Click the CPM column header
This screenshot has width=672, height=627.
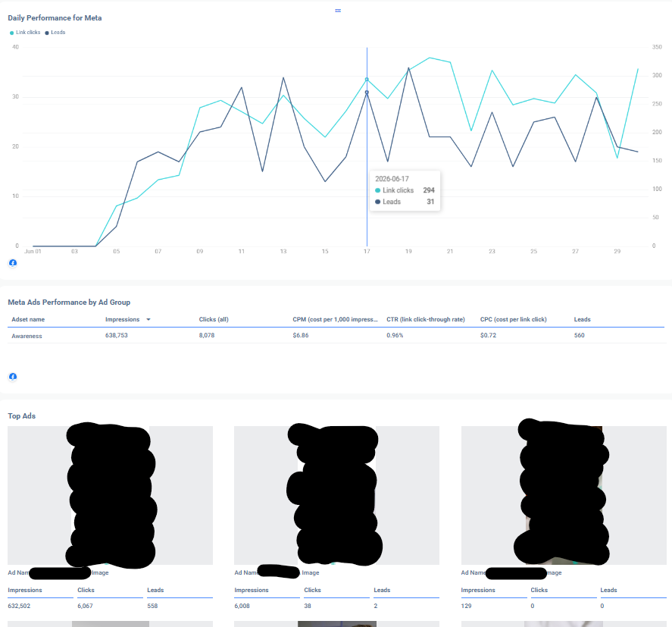pyautogui.click(x=335, y=319)
